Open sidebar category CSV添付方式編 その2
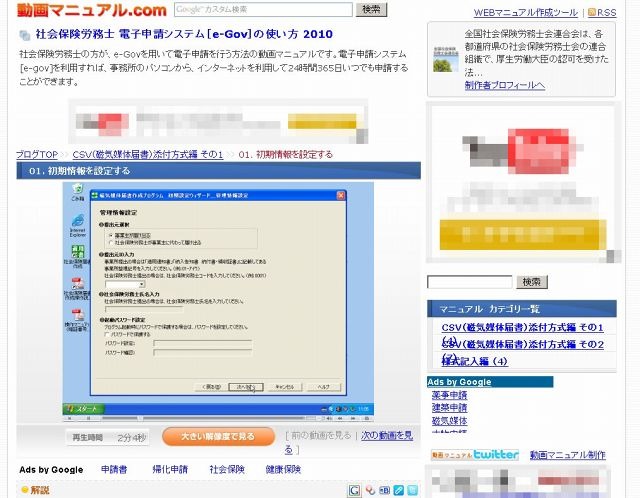This screenshot has width=640, height=498. click(522, 345)
